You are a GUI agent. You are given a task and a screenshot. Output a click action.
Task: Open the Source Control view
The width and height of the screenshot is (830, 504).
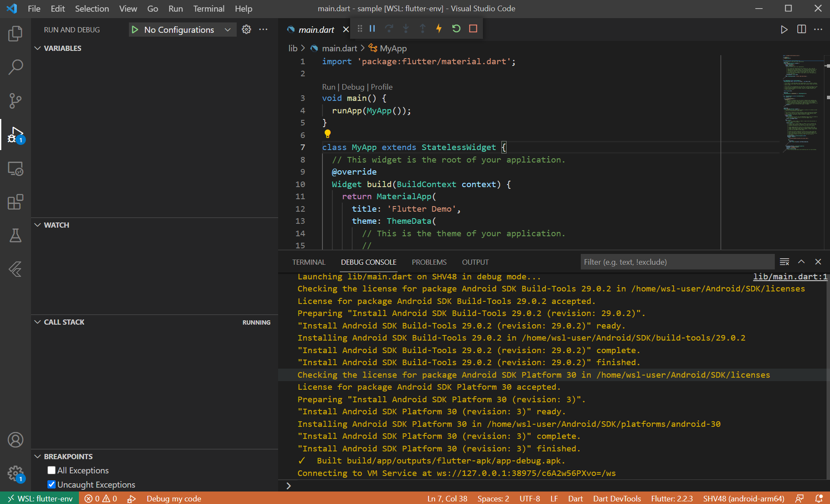coord(16,100)
